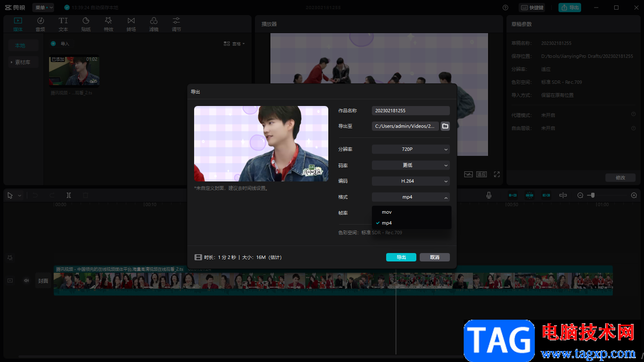This screenshot has height=362, width=644.
Task: Click the redo arrow icon
Action: [52, 195]
